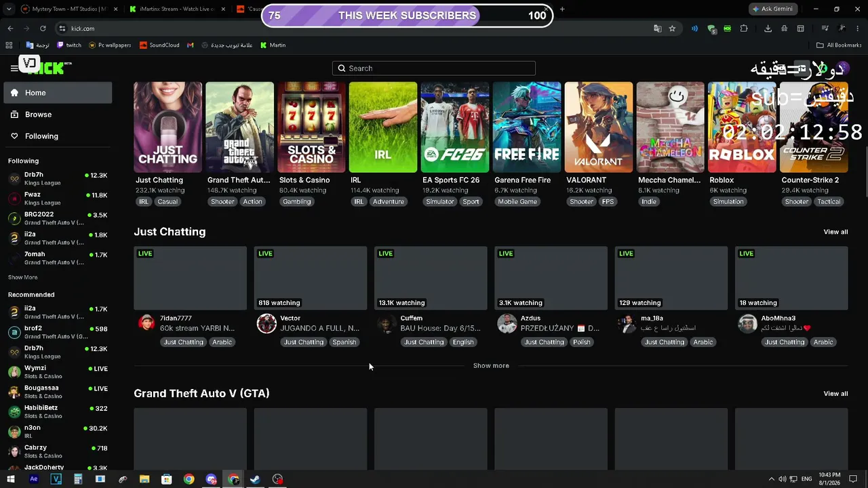Open the Kick hamburger menu icon
Viewport: 868px width, 488px height.
pos(14,68)
